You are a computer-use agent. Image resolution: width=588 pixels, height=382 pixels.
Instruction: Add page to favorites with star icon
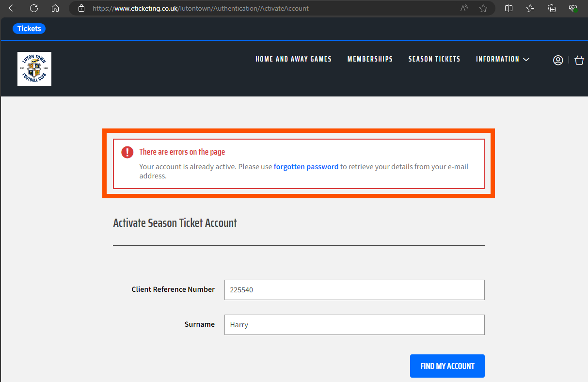pos(483,8)
